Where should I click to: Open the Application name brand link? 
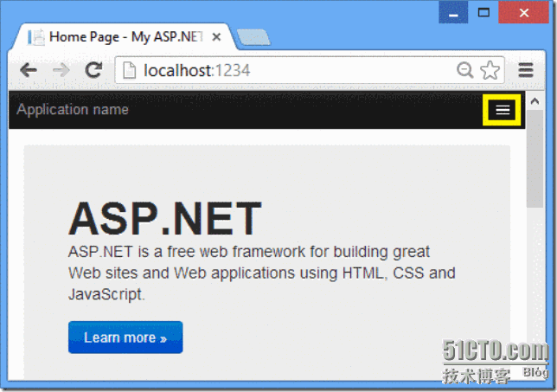(73, 109)
